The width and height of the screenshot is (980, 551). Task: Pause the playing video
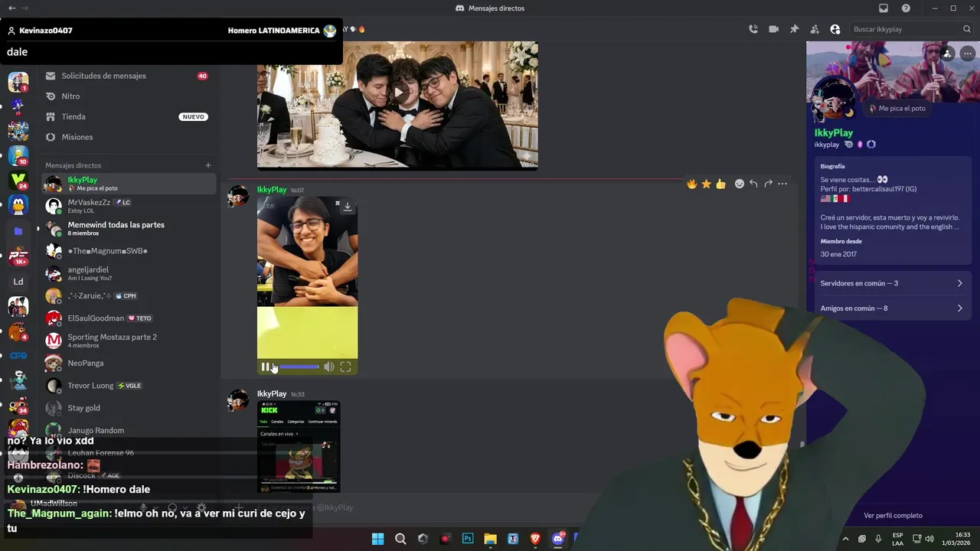265,367
